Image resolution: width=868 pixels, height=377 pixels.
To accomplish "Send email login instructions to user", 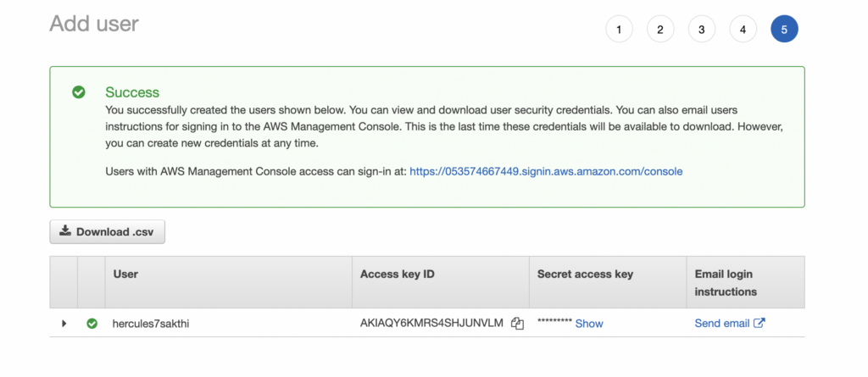I will pos(722,323).
